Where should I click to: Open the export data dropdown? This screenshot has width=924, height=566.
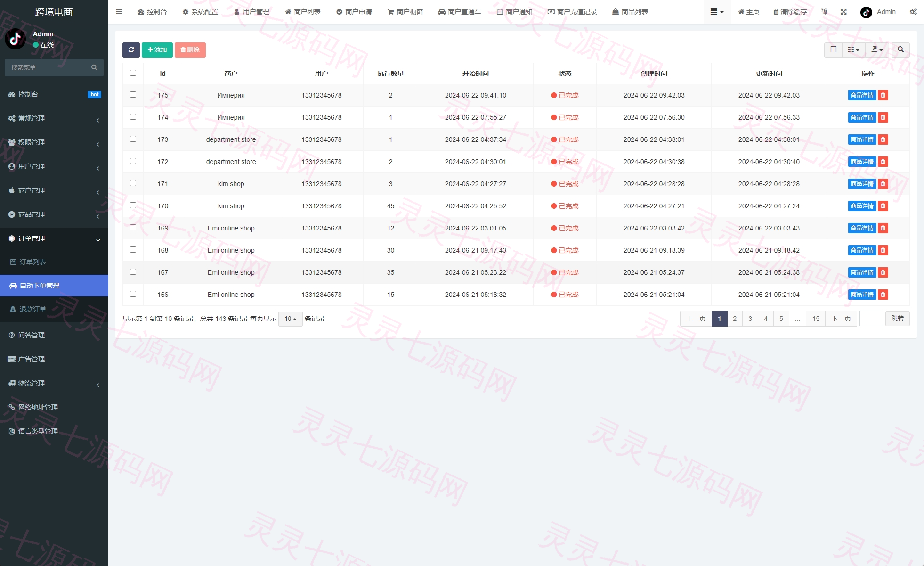877,50
